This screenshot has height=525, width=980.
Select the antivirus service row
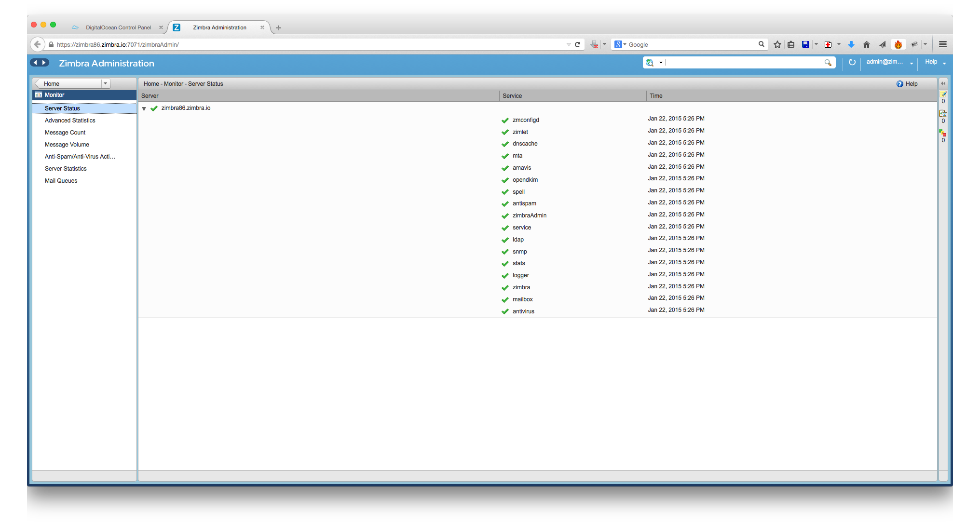538,311
